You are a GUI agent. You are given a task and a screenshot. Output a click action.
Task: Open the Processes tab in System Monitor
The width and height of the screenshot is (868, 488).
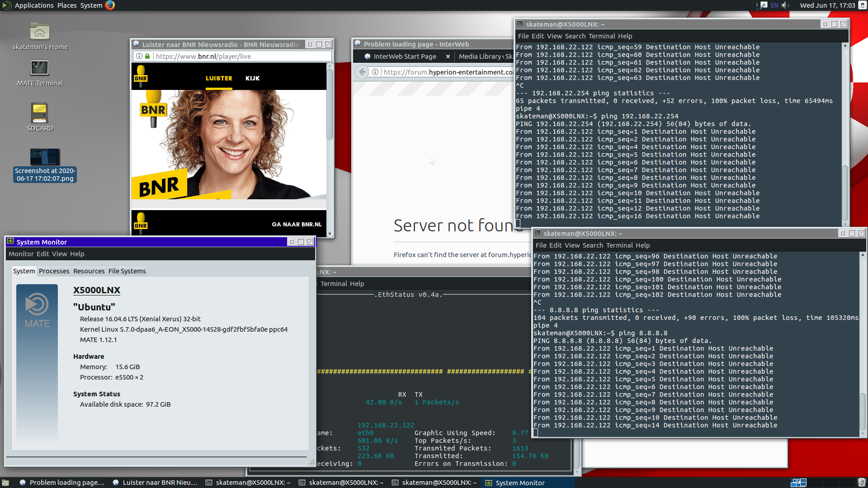pyautogui.click(x=54, y=271)
